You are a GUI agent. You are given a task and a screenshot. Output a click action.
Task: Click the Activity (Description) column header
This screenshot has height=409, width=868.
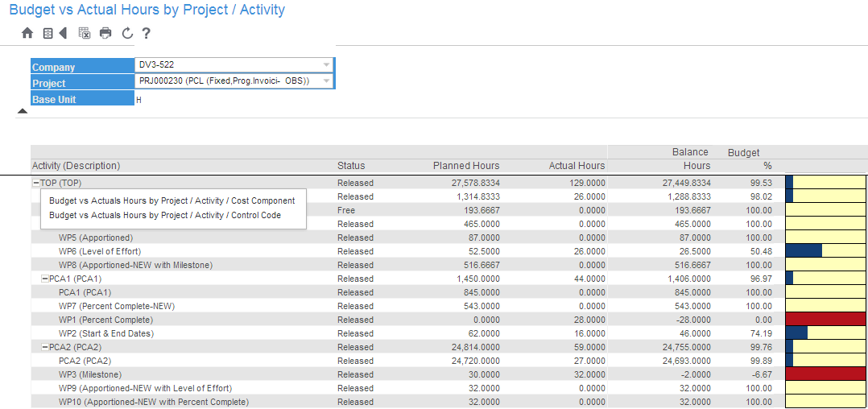coord(76,166)
